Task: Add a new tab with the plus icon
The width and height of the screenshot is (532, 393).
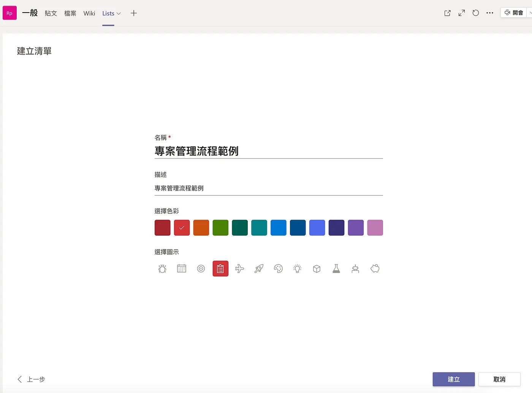Action: (x=134, y=13)
